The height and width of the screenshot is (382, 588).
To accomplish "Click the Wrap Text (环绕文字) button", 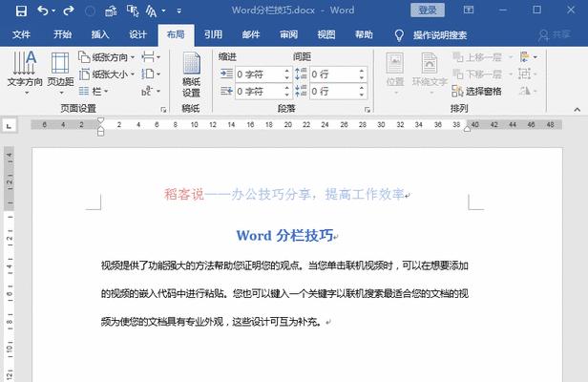I will click(430, 74).
